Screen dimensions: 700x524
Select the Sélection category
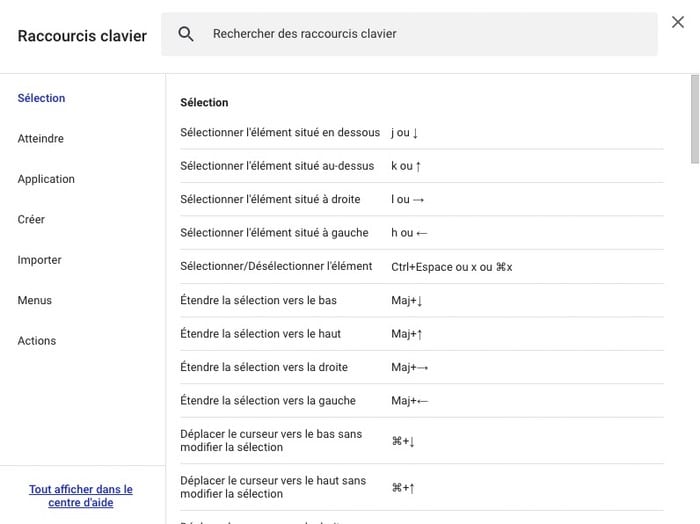pyautogui.click(x=41, y=98)
